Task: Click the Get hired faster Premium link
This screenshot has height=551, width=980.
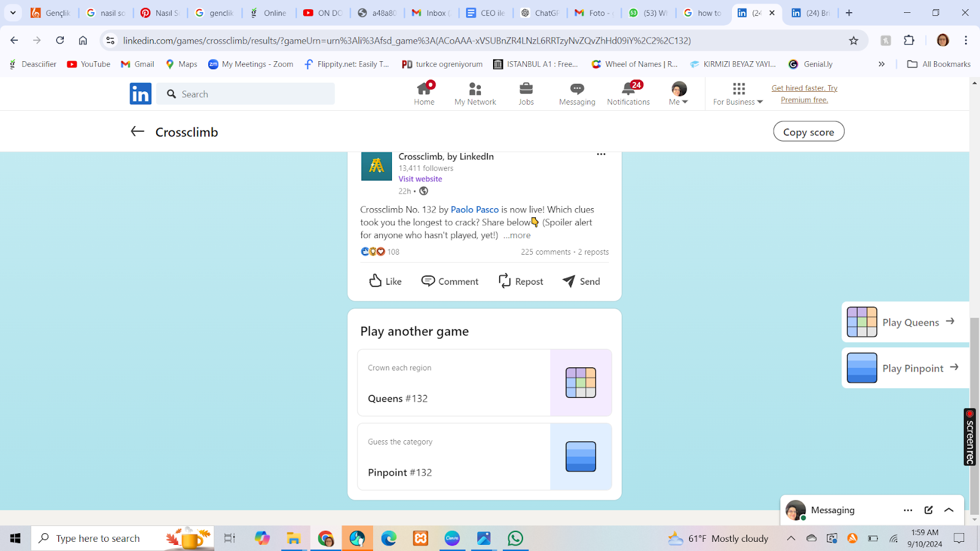Action: pos(804,94)
